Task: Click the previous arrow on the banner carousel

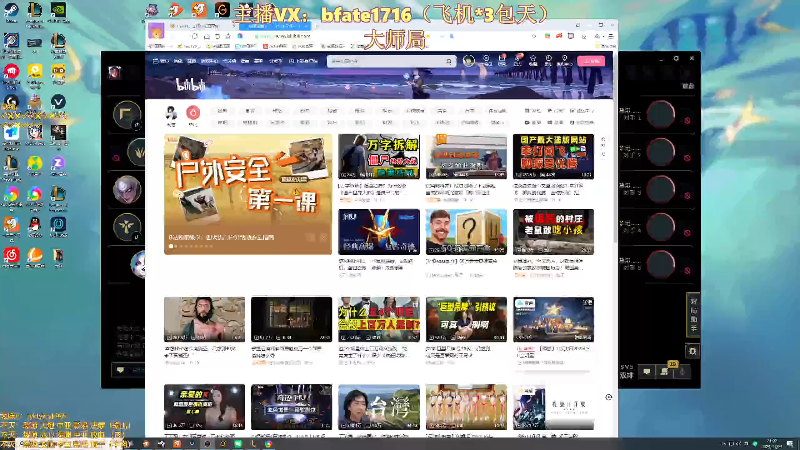Action: click(311, 237)
